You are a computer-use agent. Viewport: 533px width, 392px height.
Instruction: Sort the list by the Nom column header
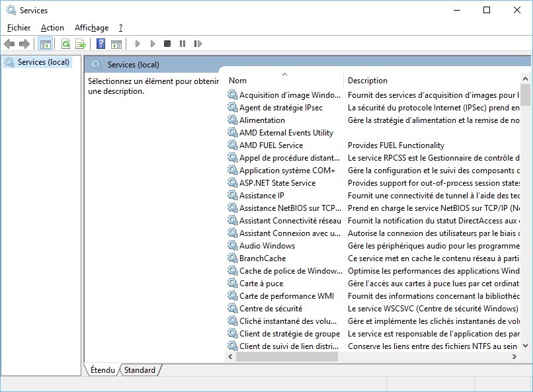284,81
